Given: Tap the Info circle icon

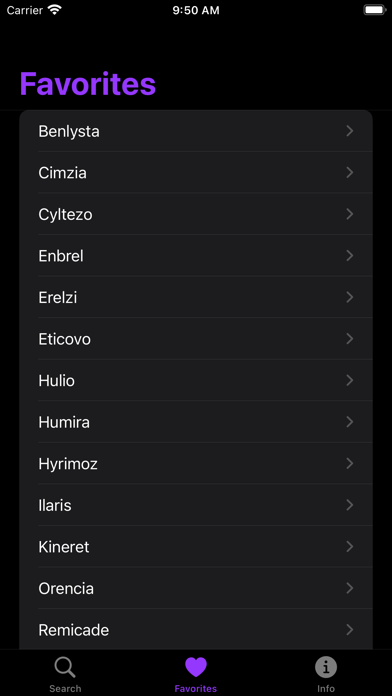Looking at the screenshot, I should click(326, 667).
